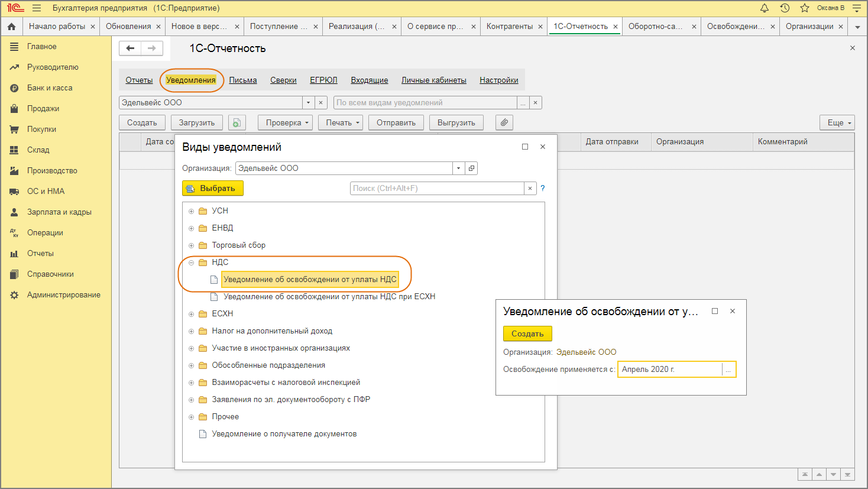868x489 pixels.
Task: Click the back navigation arrow
Action: [x=130, y=48]
